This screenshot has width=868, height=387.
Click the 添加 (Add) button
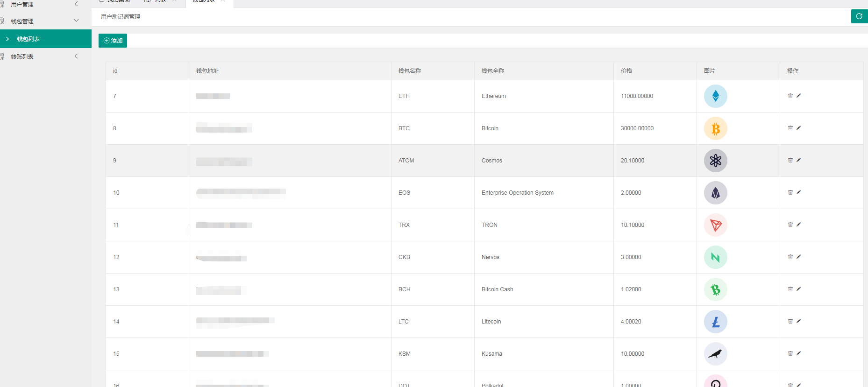tap(113, 41)
